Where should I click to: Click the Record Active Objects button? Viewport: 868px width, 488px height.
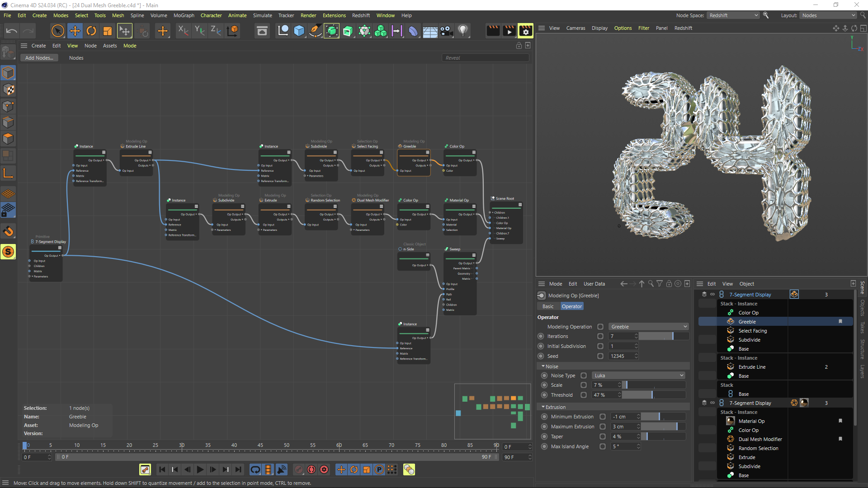click(298, 470)
